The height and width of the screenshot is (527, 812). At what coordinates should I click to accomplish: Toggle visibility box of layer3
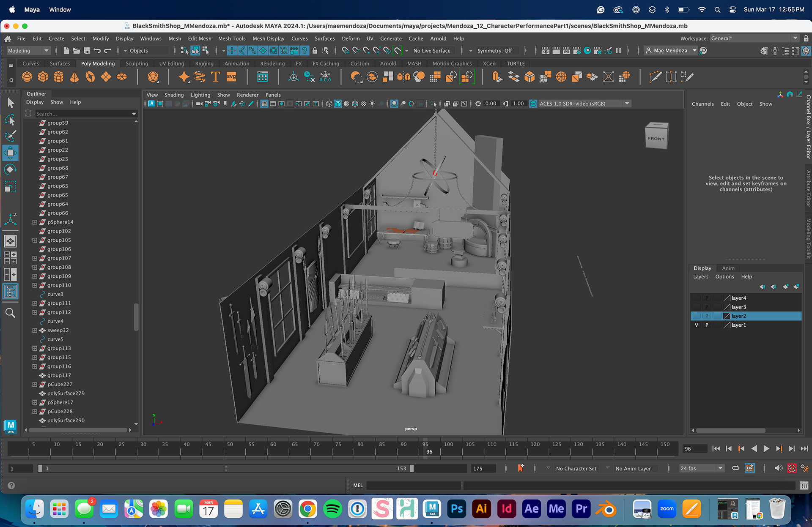696,307
